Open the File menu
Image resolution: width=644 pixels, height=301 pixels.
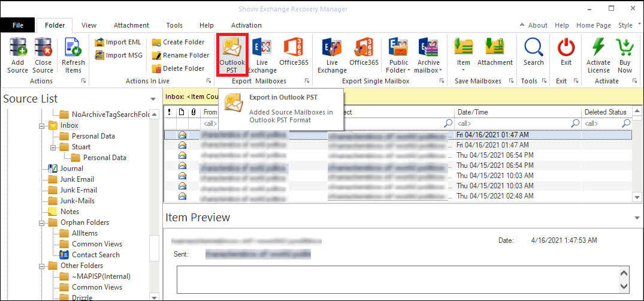[x=17, y=25]
